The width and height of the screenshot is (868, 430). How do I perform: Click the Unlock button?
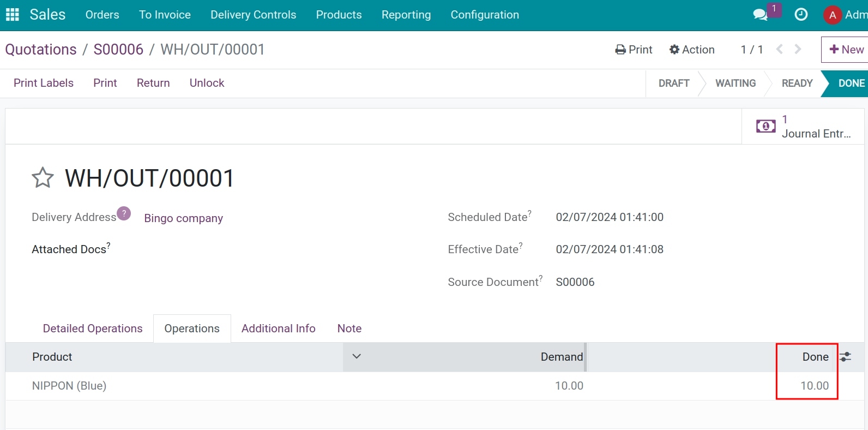point(207,83)
